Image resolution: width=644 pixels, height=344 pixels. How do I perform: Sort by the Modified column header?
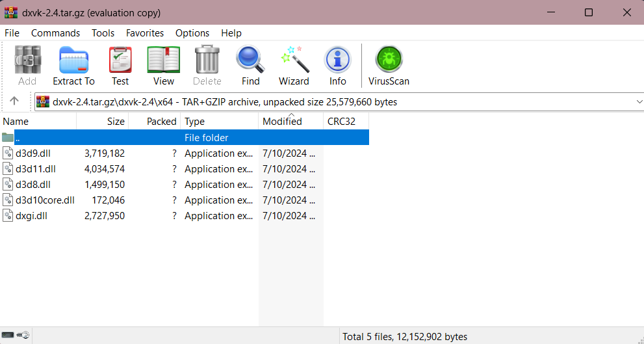tap(290, 121)
